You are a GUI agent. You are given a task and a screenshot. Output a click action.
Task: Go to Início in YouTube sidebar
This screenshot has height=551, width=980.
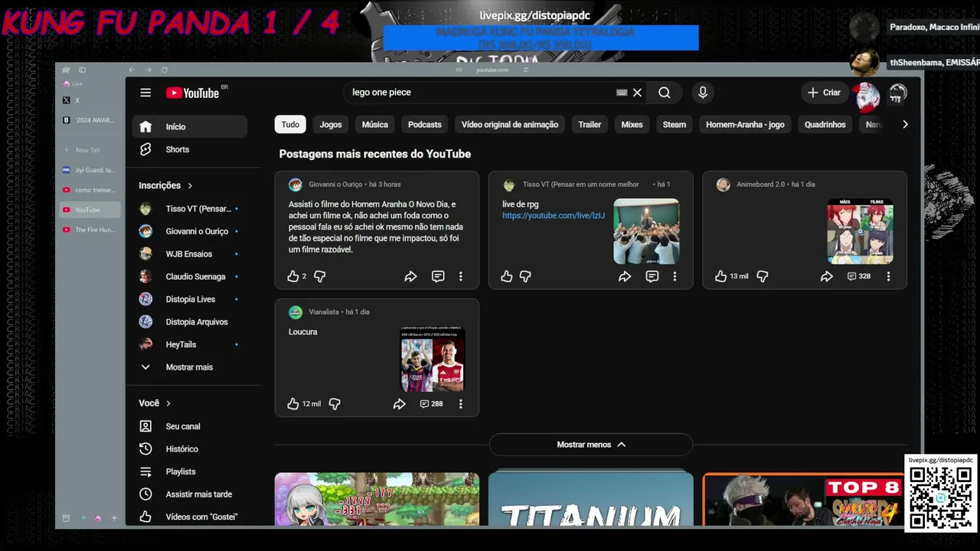190,127
